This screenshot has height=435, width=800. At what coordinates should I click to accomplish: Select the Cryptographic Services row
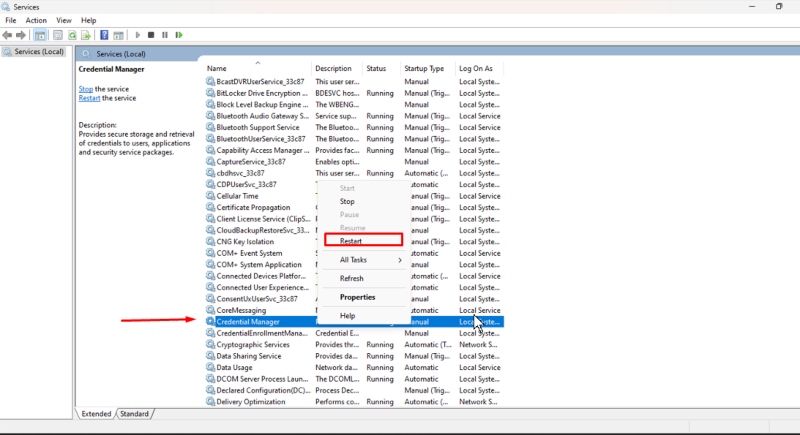point(354,345)
